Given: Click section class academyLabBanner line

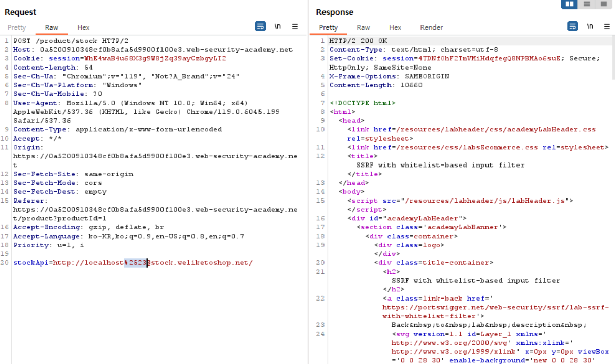Looking at the screenshot, I should [431, 227].
